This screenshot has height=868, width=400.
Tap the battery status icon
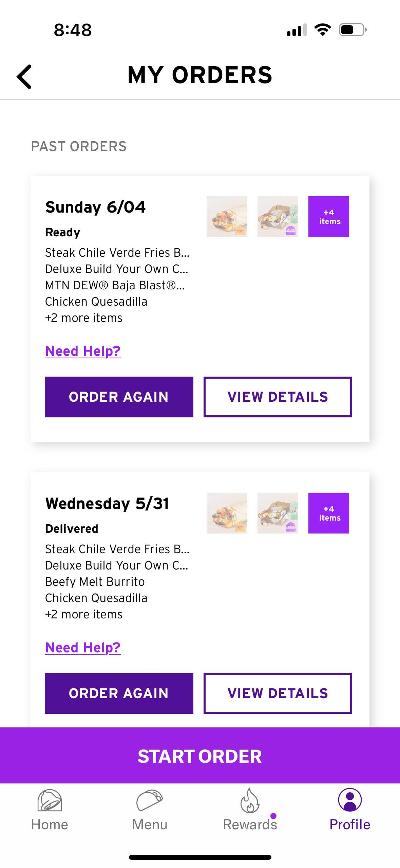coord(353,30)
